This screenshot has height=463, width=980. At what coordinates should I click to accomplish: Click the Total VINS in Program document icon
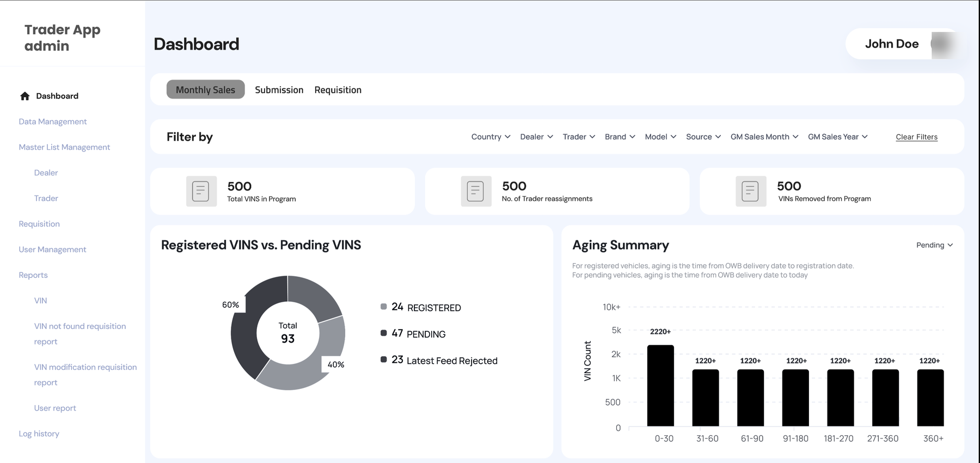coord(201,191)
